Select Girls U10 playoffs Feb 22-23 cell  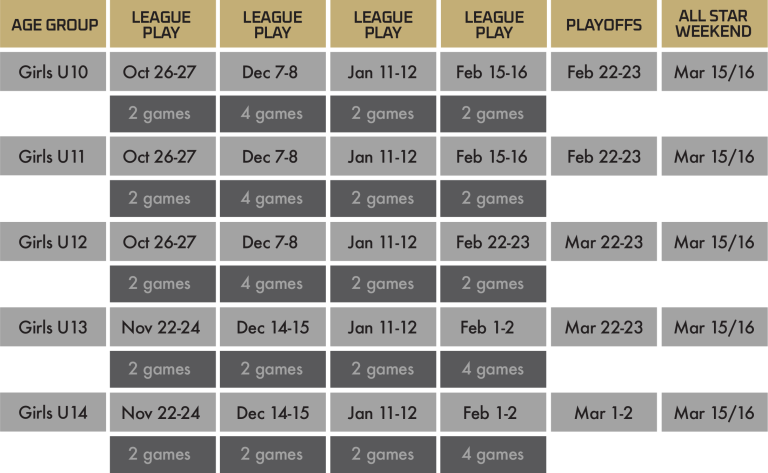604,72
